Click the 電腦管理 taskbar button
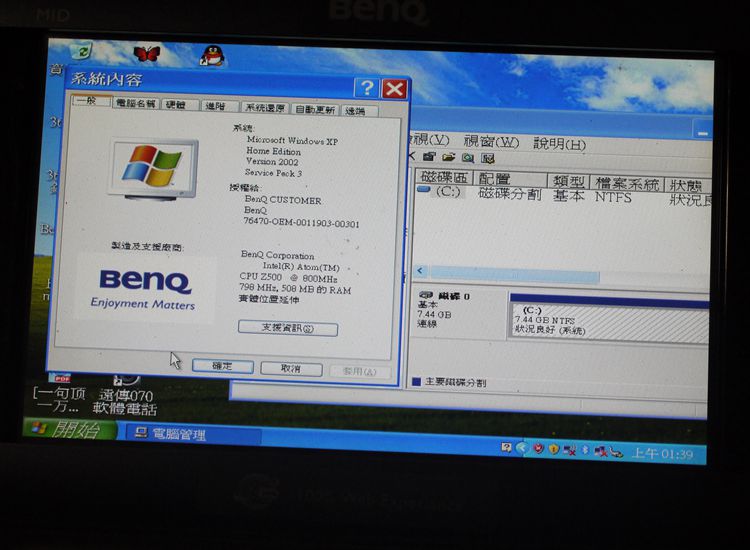This screenshot has width=750, height=550. [x=194, y=434]
